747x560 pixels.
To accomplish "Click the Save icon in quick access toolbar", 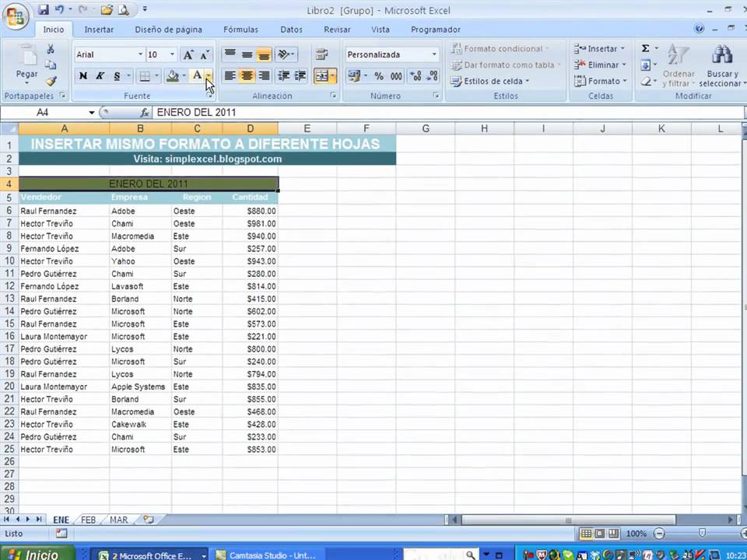I will click(x=43, y=10).
